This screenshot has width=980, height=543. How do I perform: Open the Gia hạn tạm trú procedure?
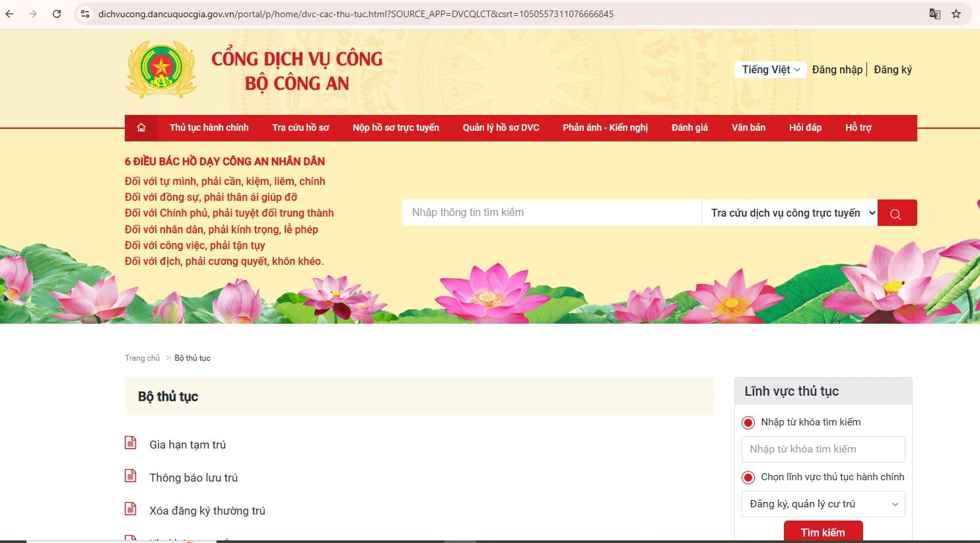point(188,445)
